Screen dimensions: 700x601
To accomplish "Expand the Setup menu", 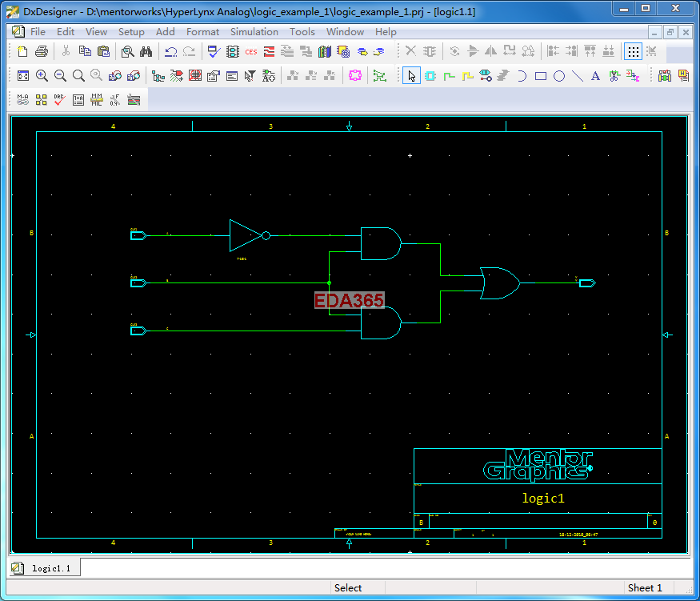I will pos(131,32).
